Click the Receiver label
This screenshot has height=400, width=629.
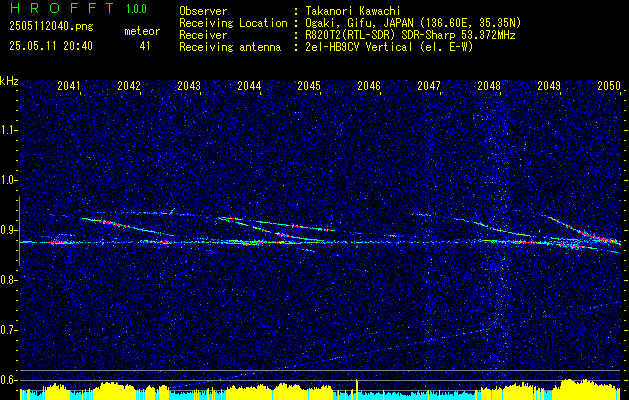pyautogui.click(x=203, y=35)
